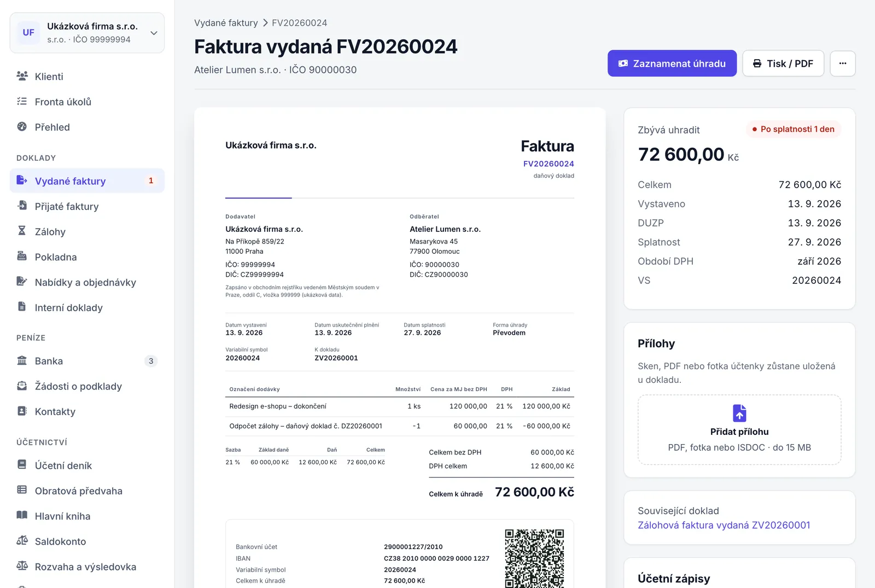Click the Obratová předvaha table icon
Screen dimensions: 875x588
22,490
